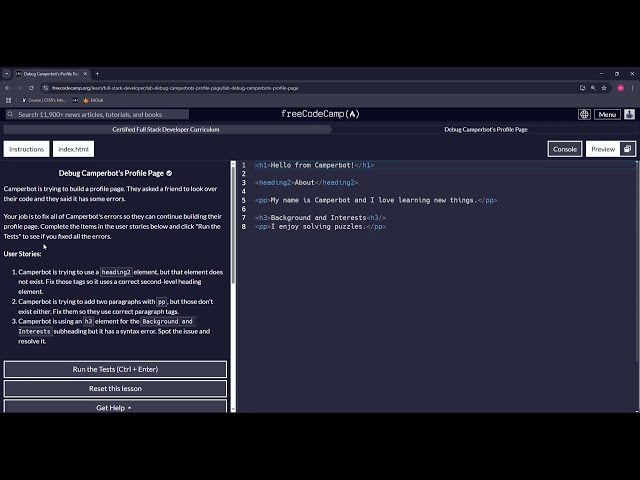Toggle the Console panel
The width and height of the screenshot is (640, 480).
tap(565, 149)
